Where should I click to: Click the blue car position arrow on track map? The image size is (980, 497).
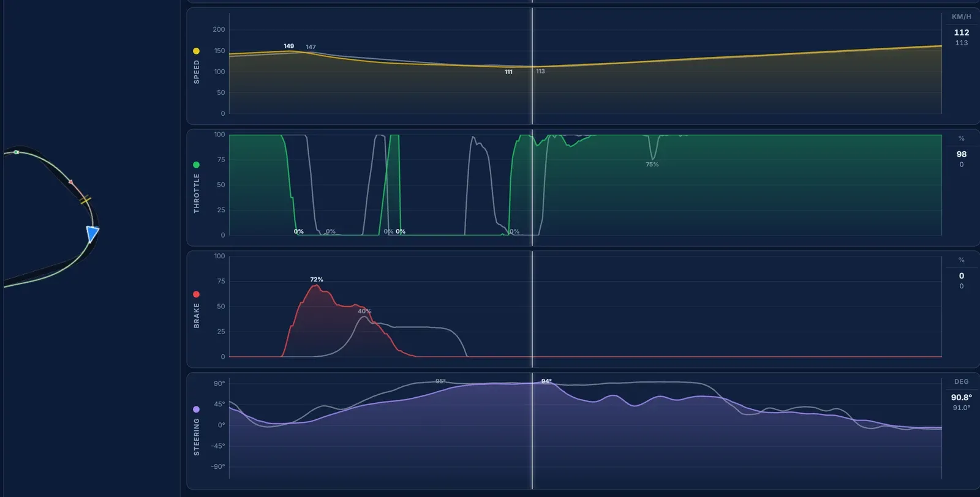[x=92, y=234]
